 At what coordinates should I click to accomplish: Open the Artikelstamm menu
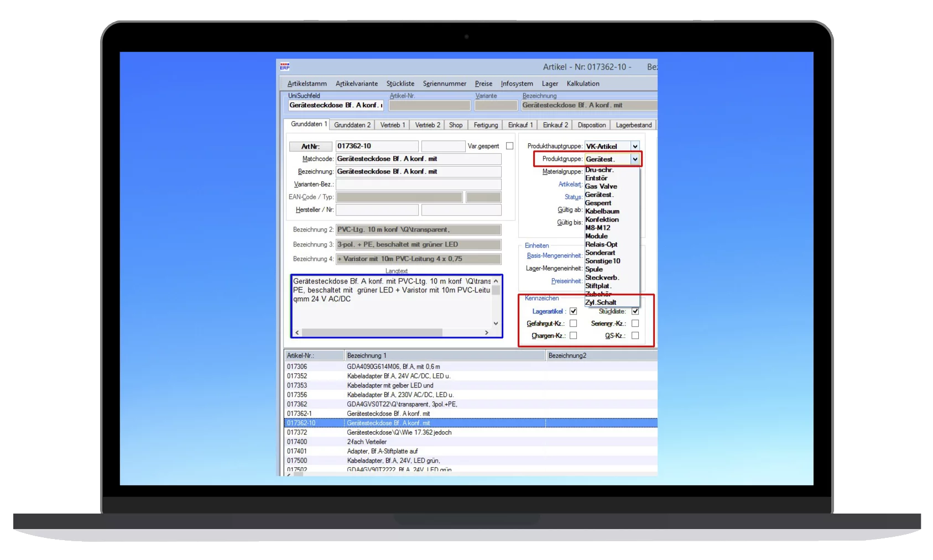click(x=307, y=83)
